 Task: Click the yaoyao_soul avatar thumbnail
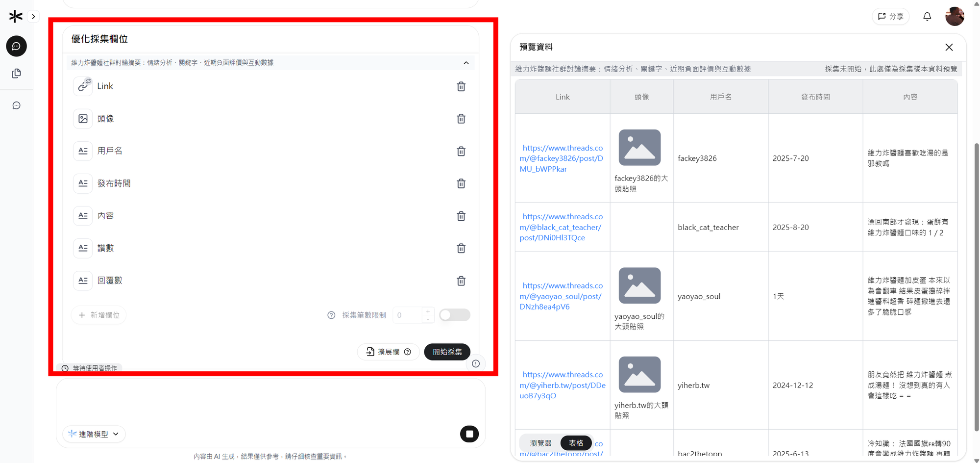click(x=639, y=285)
